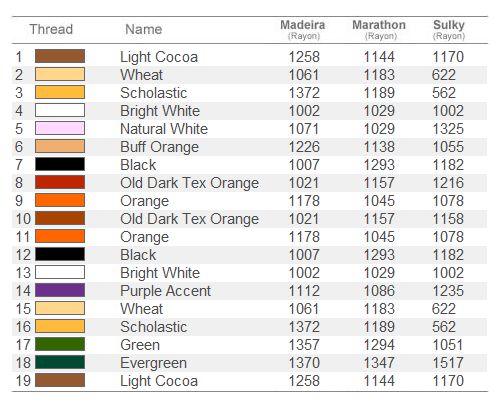Click the Green swatch in row 17
This screenshot has height=402, width=500.
coord(60,344)
